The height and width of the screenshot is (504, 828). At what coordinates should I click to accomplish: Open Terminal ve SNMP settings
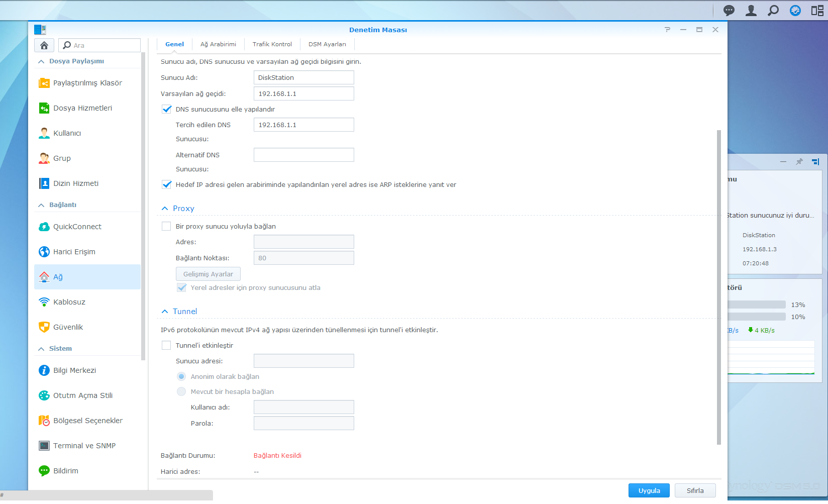(84, 446)
